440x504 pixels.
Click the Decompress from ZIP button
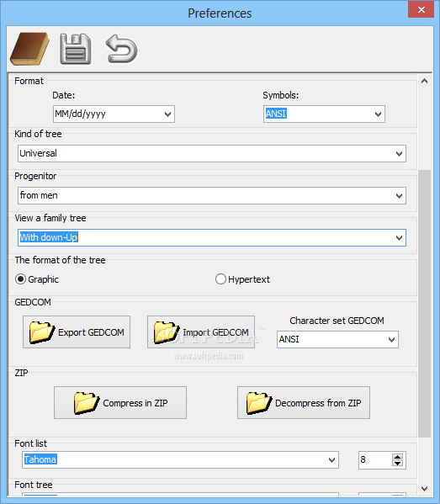click(304, 403)
